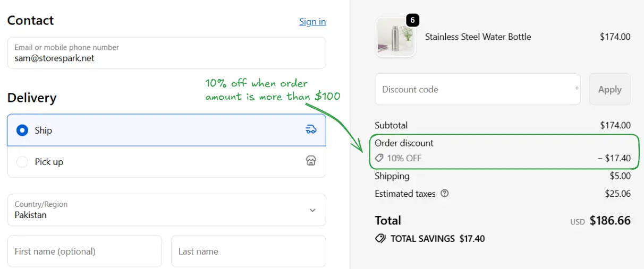The height and width of the screenshot is (269, 644).
Task: Select the Pick up radio button
Action: pyautogui.click(x=22, y=162)
